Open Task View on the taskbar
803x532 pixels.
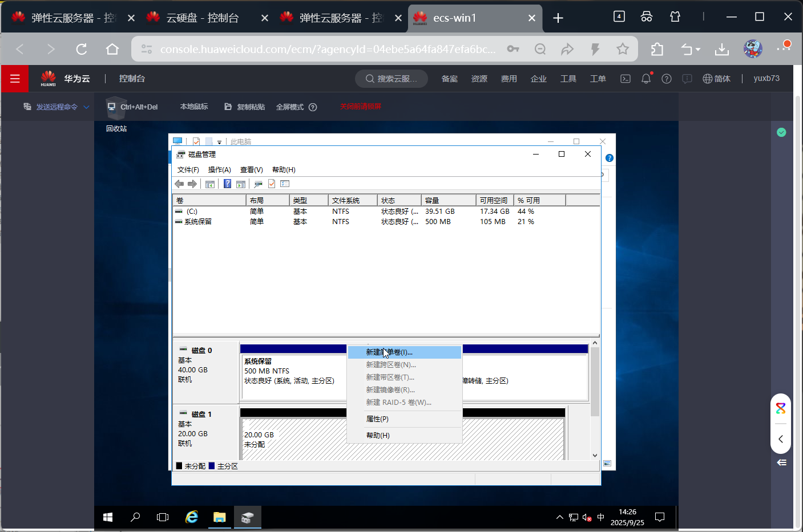[x=163, y=517]
